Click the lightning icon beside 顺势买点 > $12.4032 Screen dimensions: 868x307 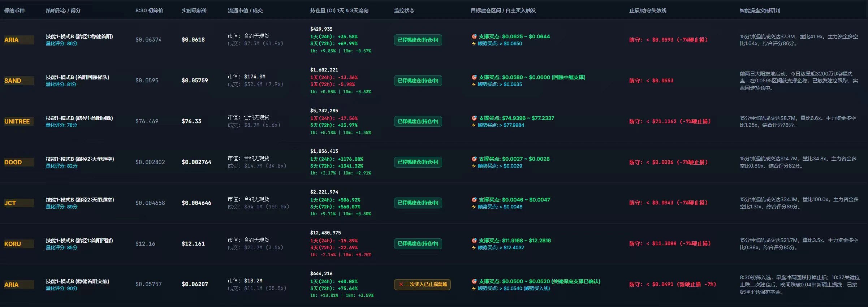pos(474,248)
